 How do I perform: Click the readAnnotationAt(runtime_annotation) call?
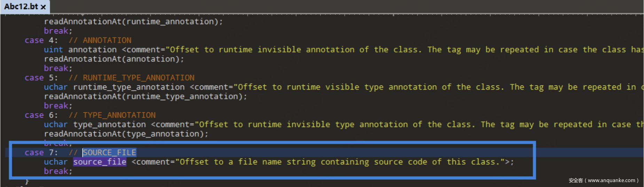pyautogui.click(x=133, y=22)
